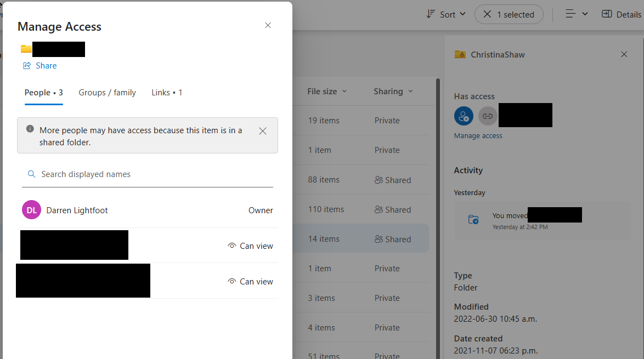The width and height of the screenshot is (644, 359).
Task: Sort by the File size column
Action: [x=327, y=92]
